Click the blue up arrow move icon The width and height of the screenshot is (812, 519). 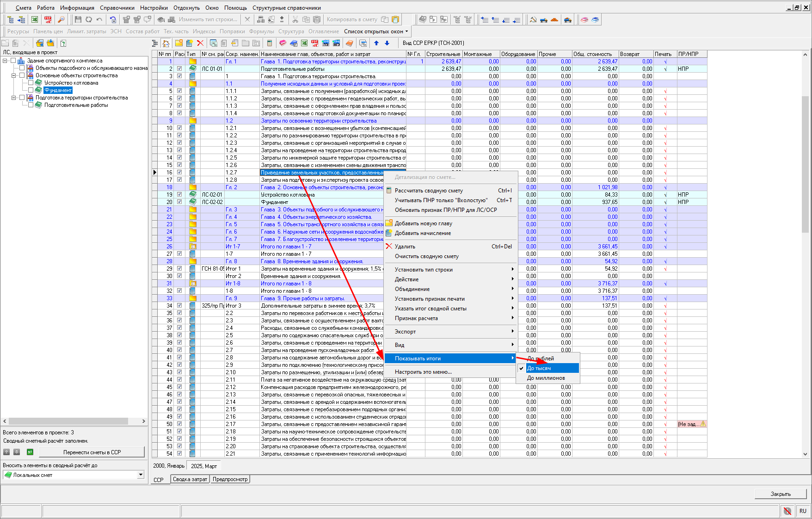click(376, 43)
